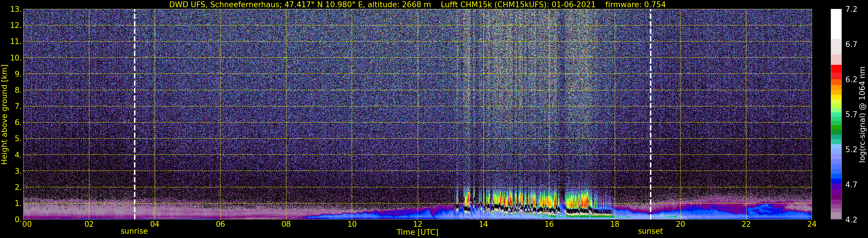Click the "2." height axis tick label
Screen dimensions: 868x238
click(x=18, y=188)
